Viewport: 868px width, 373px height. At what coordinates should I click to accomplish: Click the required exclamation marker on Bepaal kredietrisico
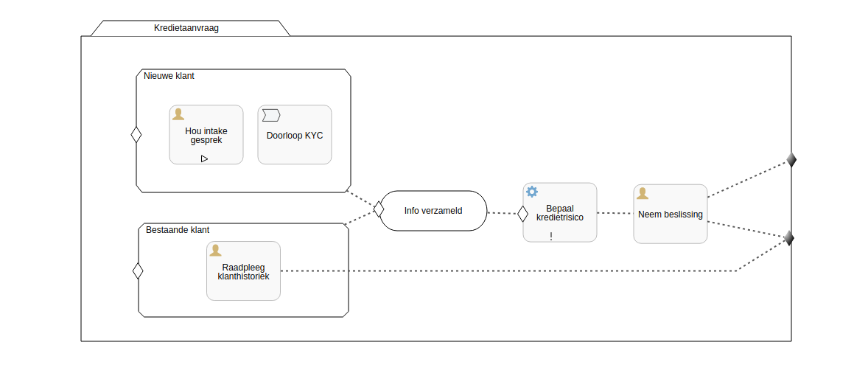coord(551,236)
